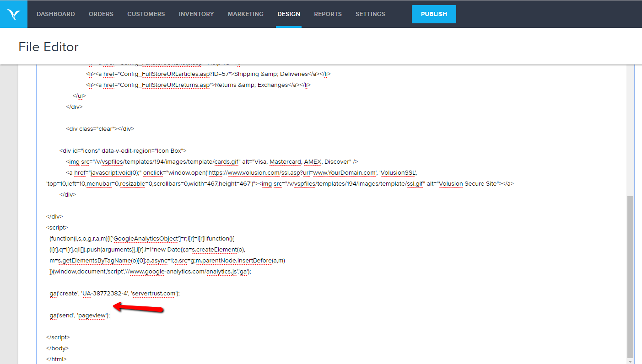Click the push(arguments) code line
The image size is (642, 364).
[147, 249]
